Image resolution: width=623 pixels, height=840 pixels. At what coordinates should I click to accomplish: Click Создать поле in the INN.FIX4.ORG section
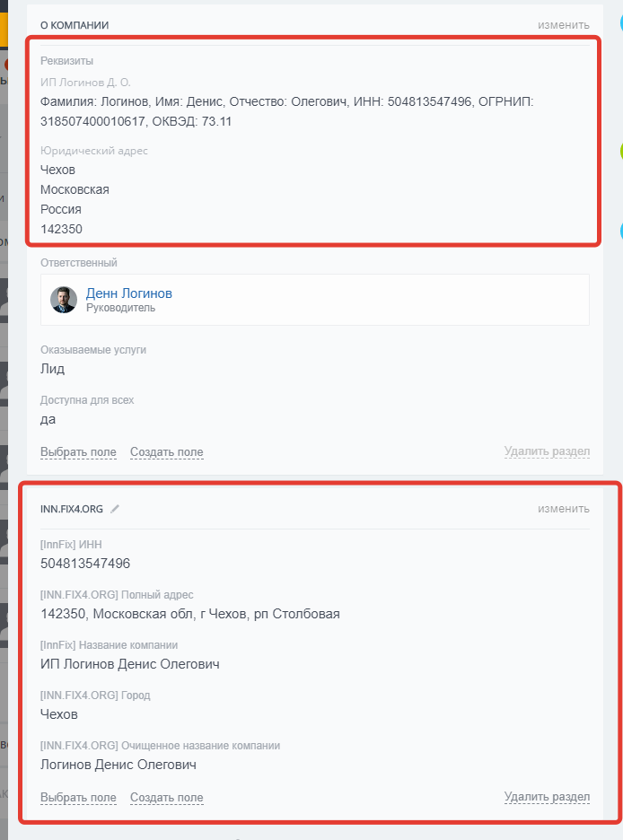pos(167,798)
